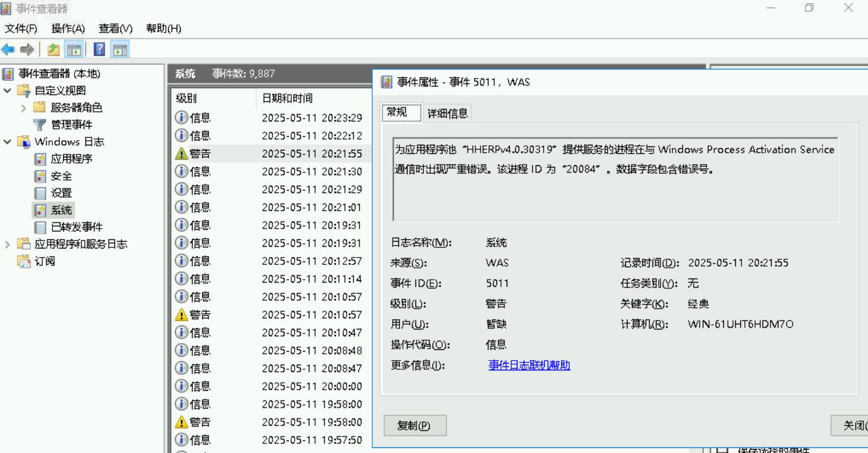Click the 日期和时间 column header
868x453 pixels.
pos(287,99)
